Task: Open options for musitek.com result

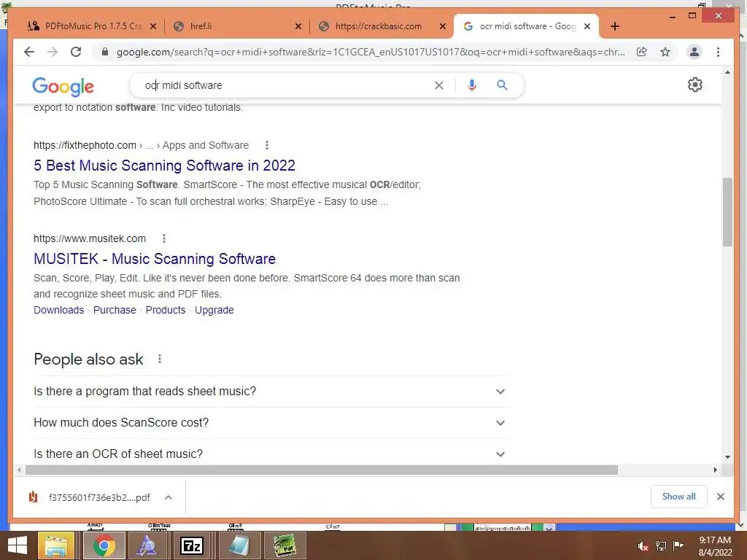Action: (164, 238)
